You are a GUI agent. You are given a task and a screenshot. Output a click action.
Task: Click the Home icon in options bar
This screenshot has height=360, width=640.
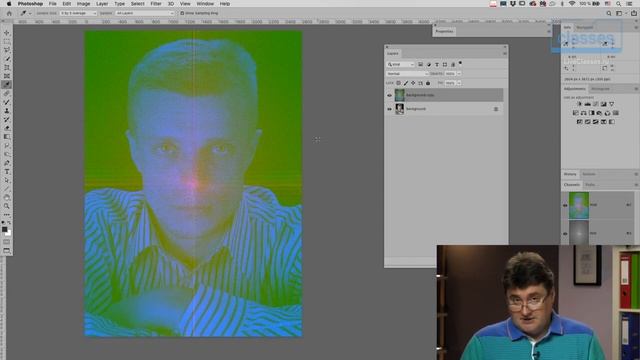(9, 13)
